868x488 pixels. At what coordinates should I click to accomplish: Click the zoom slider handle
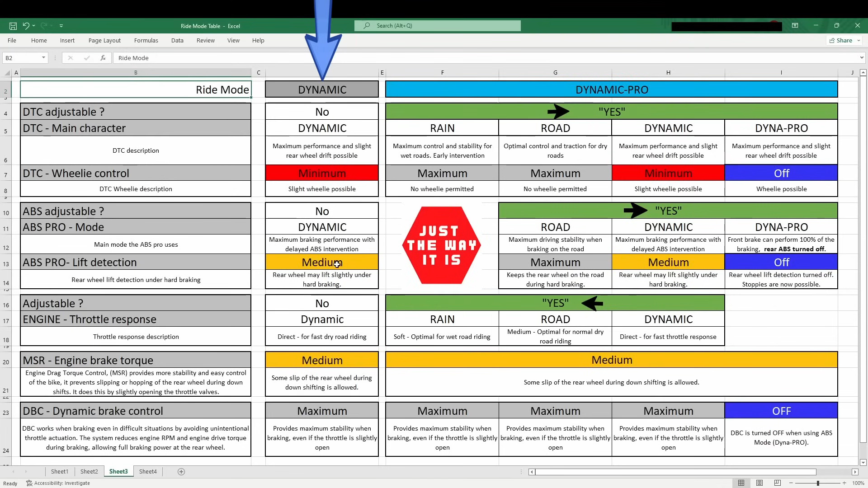coord(817,483)
